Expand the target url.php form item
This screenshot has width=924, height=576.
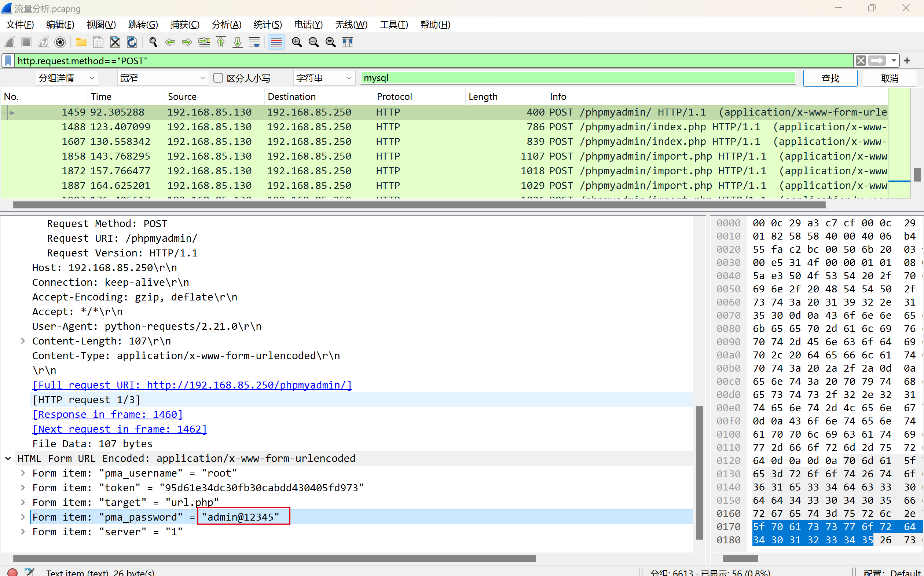click(23, 502)
